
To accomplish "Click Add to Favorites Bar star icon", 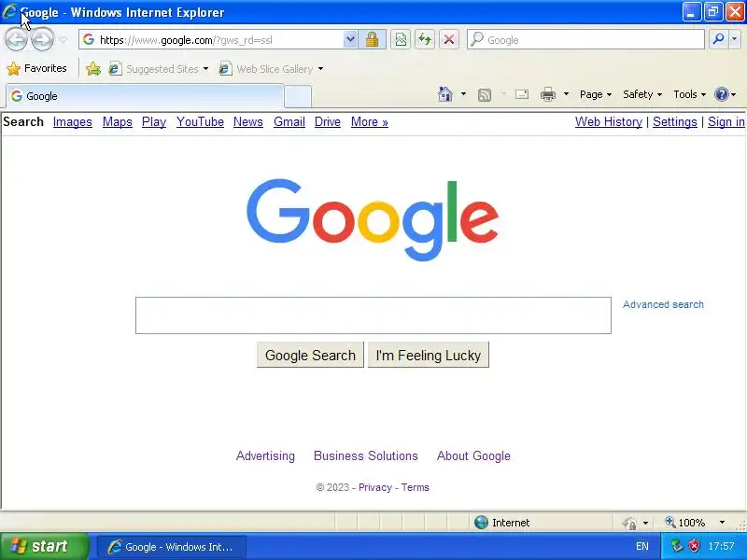I will coord(93,69).
